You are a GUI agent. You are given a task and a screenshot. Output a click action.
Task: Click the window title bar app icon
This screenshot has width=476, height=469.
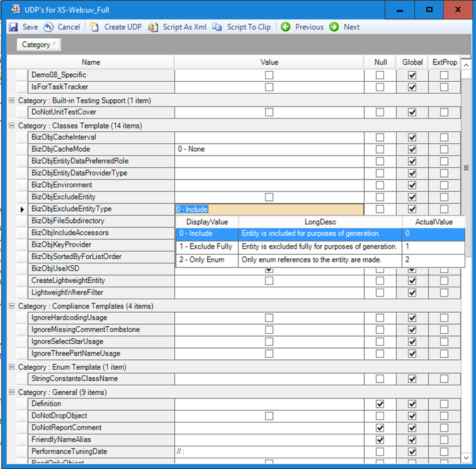pos(16,9)
